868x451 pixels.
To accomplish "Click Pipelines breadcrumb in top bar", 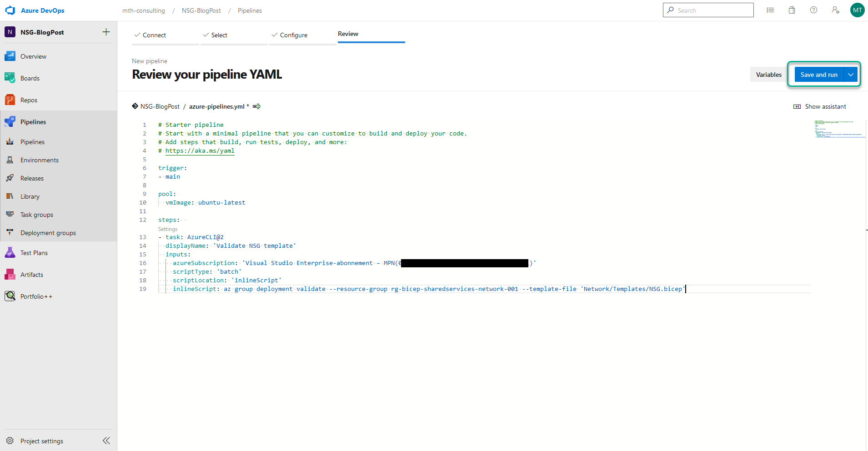I will [250, 10].
